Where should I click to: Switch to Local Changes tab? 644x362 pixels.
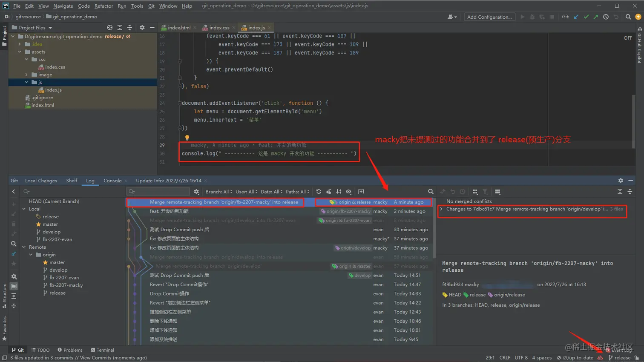click(41, 181)
